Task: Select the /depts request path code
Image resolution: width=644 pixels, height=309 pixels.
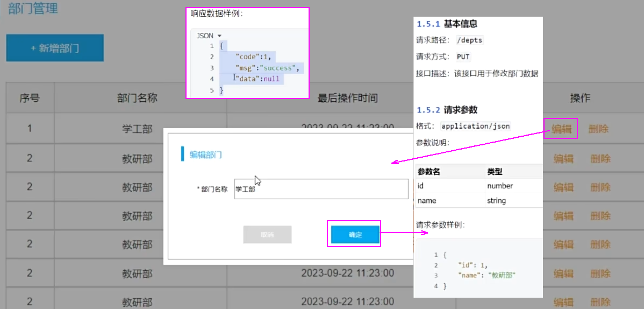Action: click(x=469, y=40)
